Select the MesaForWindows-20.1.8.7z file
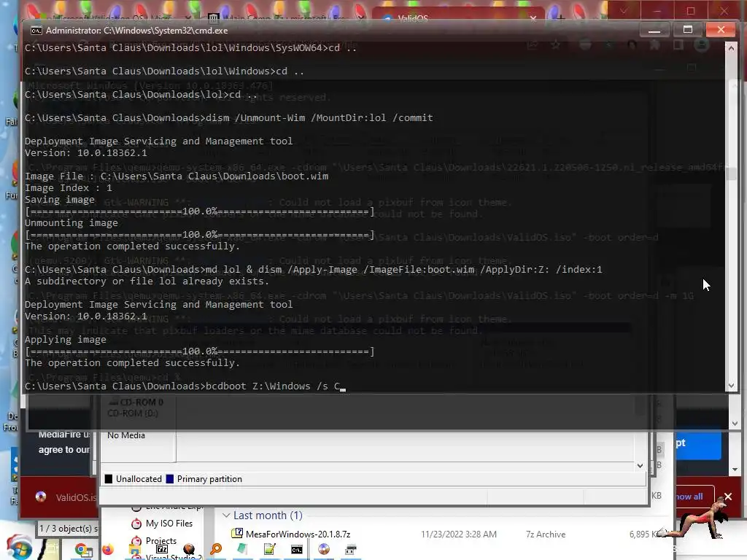Image resolution: width=747 pixels, height=560 pixels. 291,534
